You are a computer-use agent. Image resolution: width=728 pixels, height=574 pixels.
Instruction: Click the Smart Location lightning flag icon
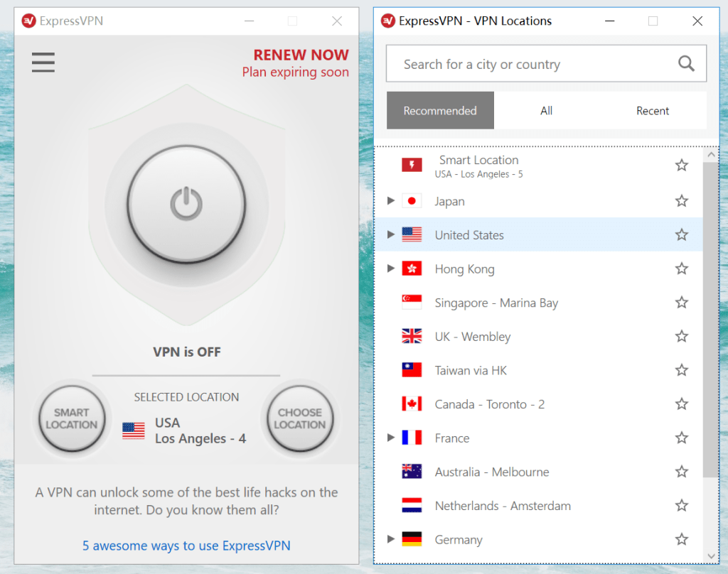412,166
